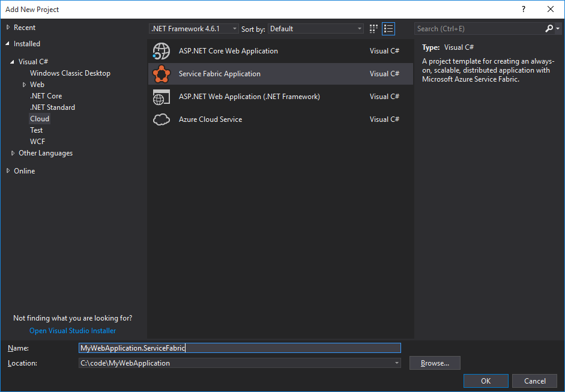Click the Search (Ctrl+E) box
The height and width of the screenshot is (392, 565).
479,29
